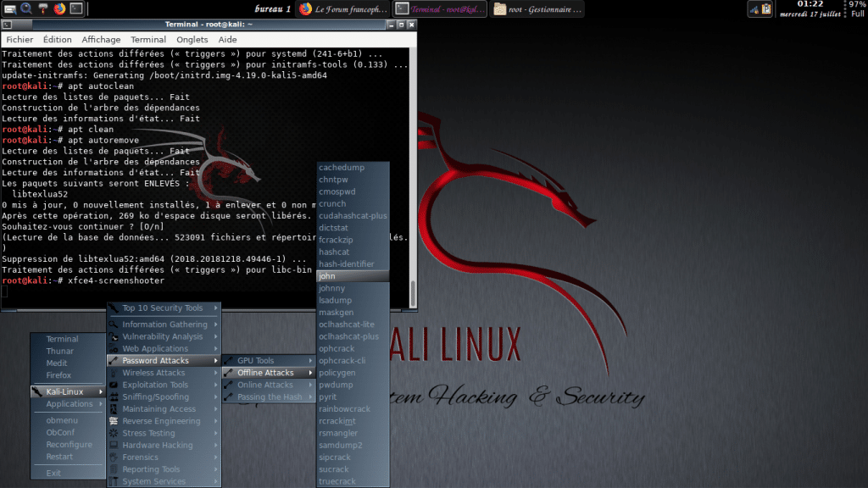Click the Exploitation Tools icon
The image size is (868, 488).
tap(114, 385)
